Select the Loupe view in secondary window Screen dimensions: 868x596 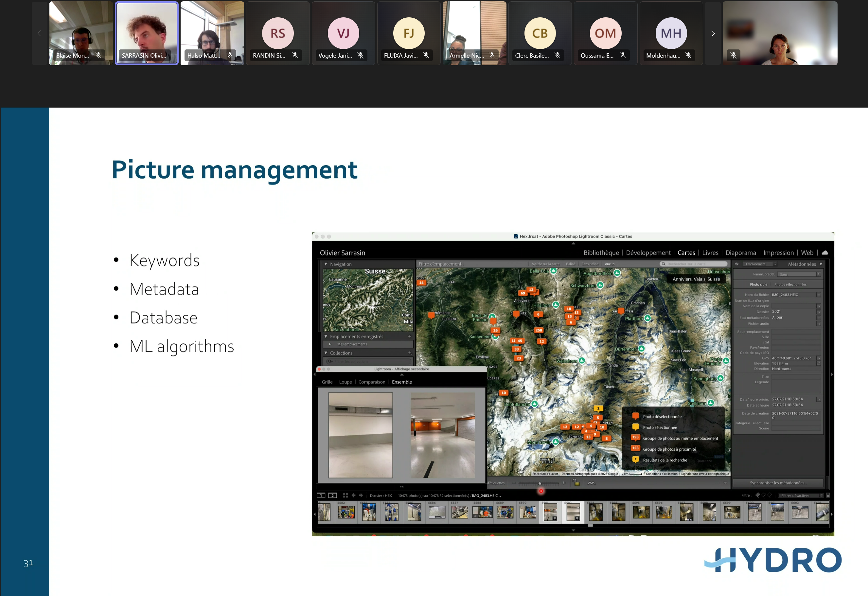click(345, 382)
